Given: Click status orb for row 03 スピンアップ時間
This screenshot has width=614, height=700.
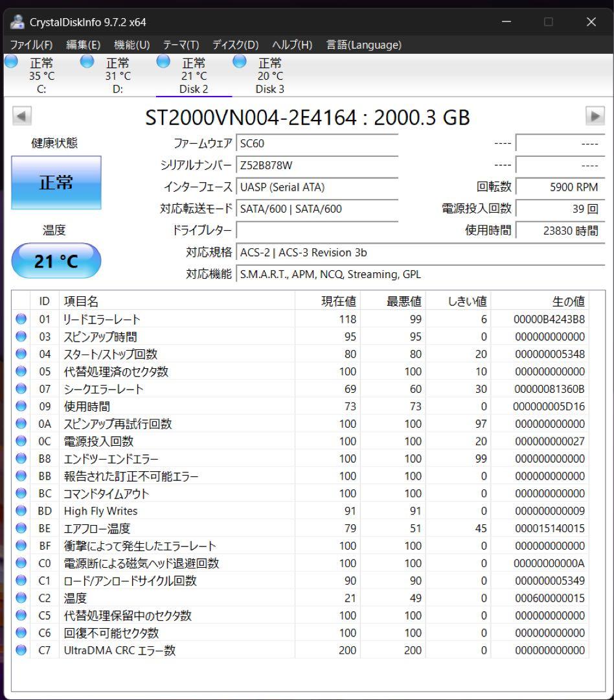Looking at the screenshot, I should 21,336.
